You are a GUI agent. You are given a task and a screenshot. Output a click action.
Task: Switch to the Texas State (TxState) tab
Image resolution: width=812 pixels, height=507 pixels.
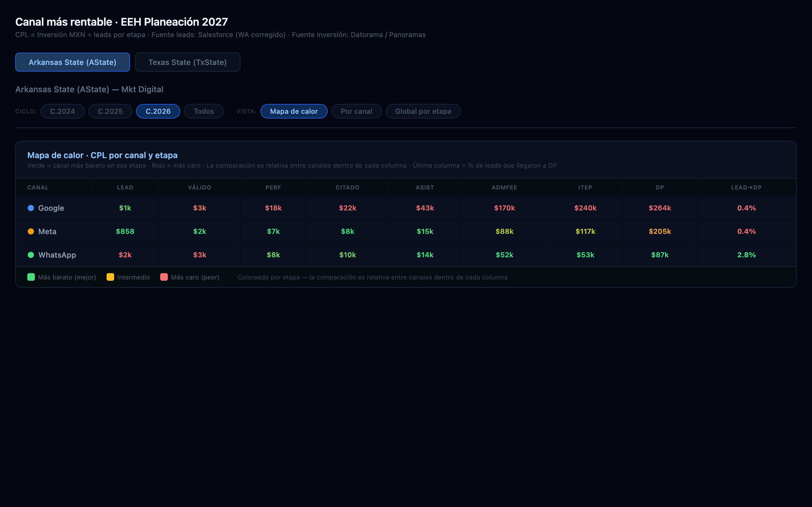(x=187, y=62)
